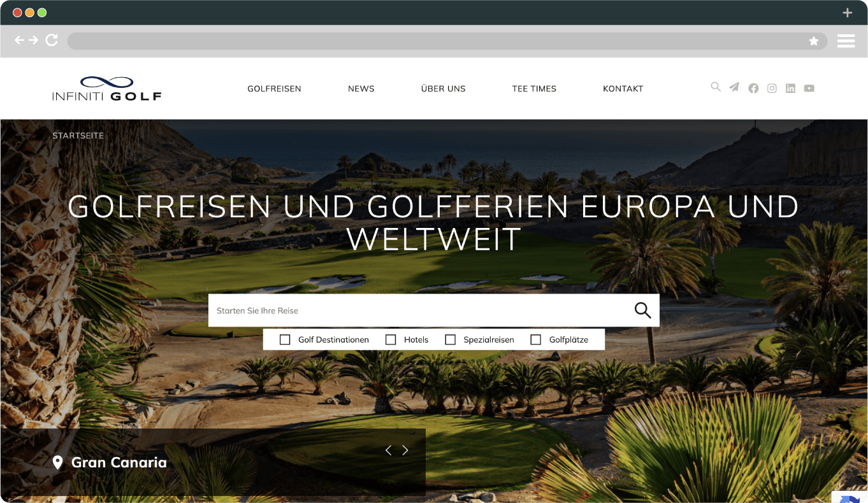Click the bookmark star in address bar
The width and height of the screenshot is (868, 503).
click(814, 41)
